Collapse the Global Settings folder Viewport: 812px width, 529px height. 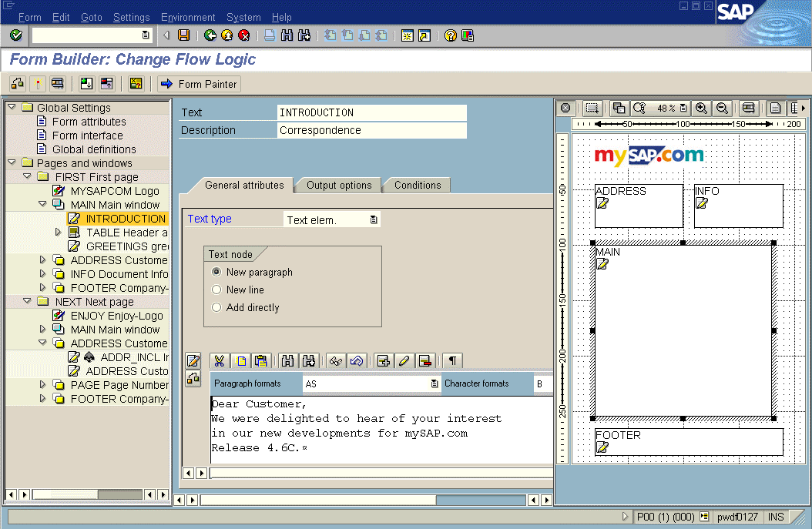point(12,108)
